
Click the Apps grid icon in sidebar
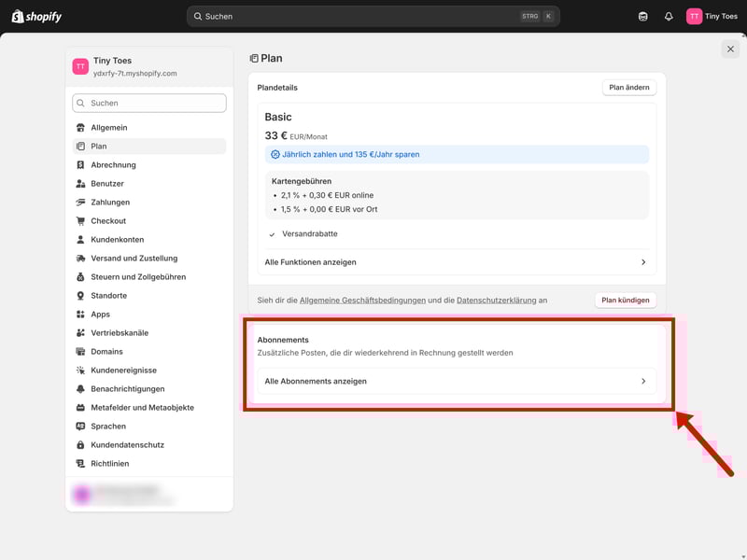[x=81, y=315]
